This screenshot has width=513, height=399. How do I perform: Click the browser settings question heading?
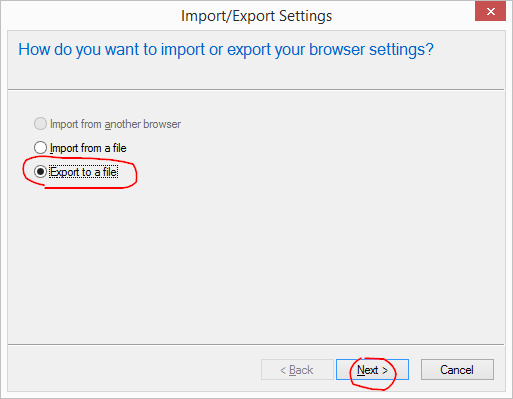click(226, 50)
